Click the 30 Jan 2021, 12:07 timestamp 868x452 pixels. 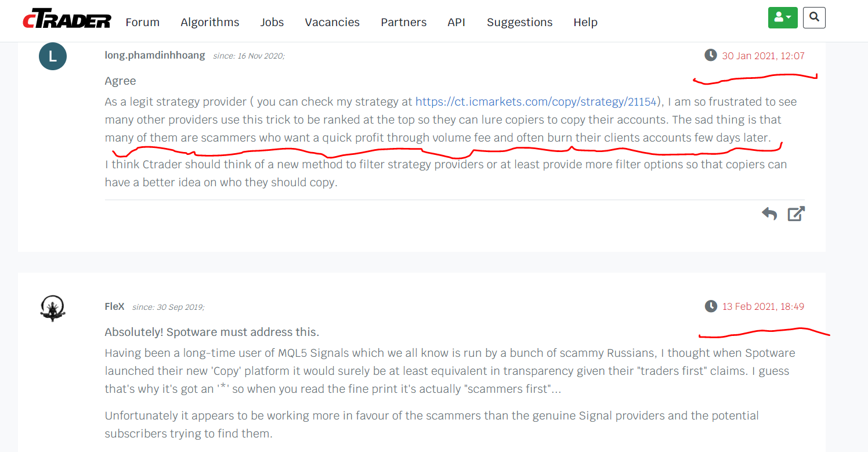click(x=763, y=56)
